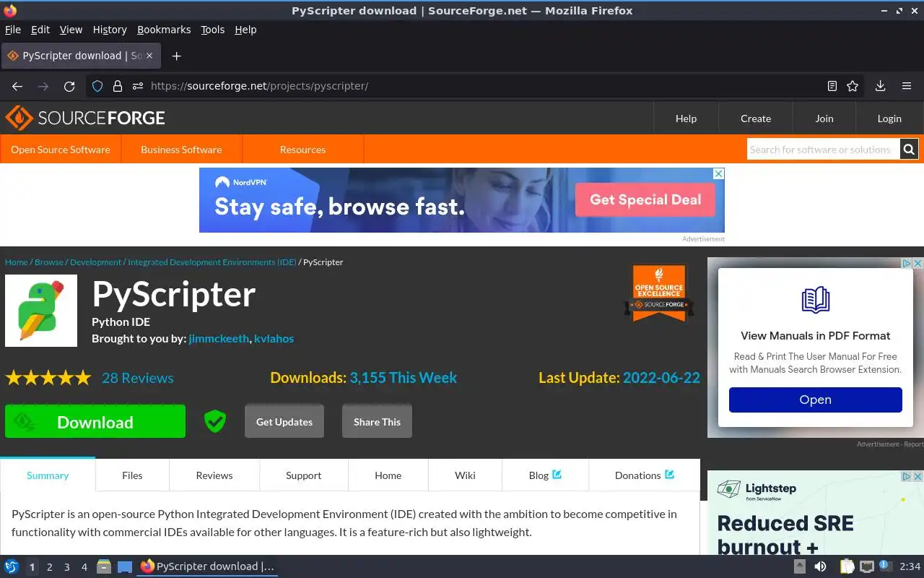Click the SourceForge logo in the header
This screenshot has width=924, height=578.
pyautogui.click(x=85, y=118)
